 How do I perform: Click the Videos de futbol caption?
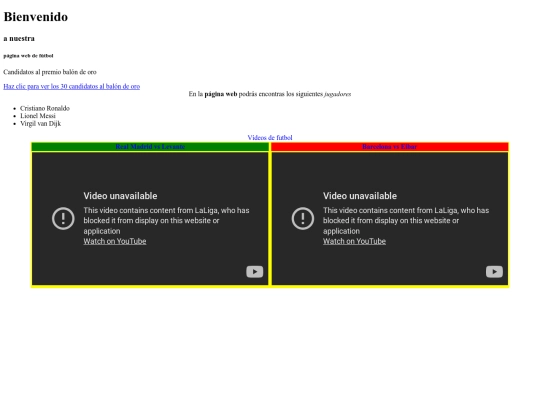tap(270, 138)
